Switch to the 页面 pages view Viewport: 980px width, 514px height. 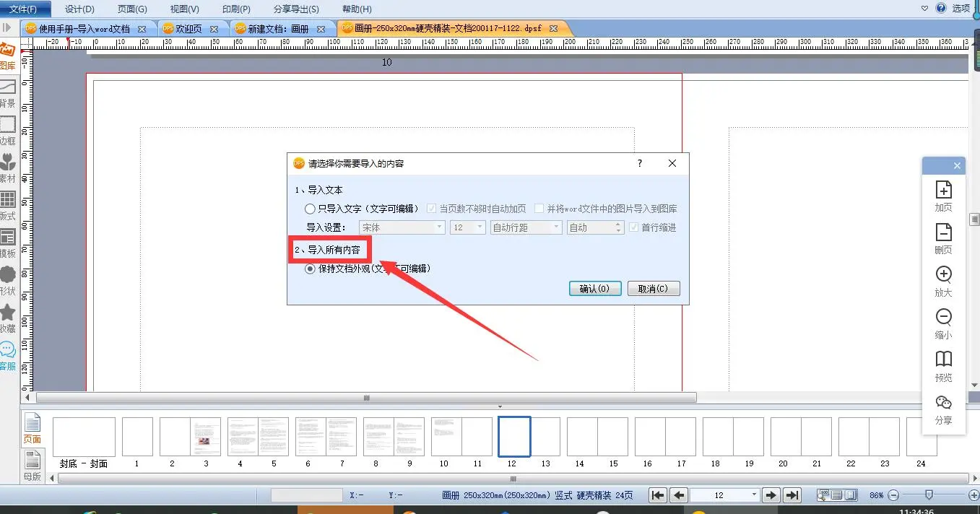point(32,428)
